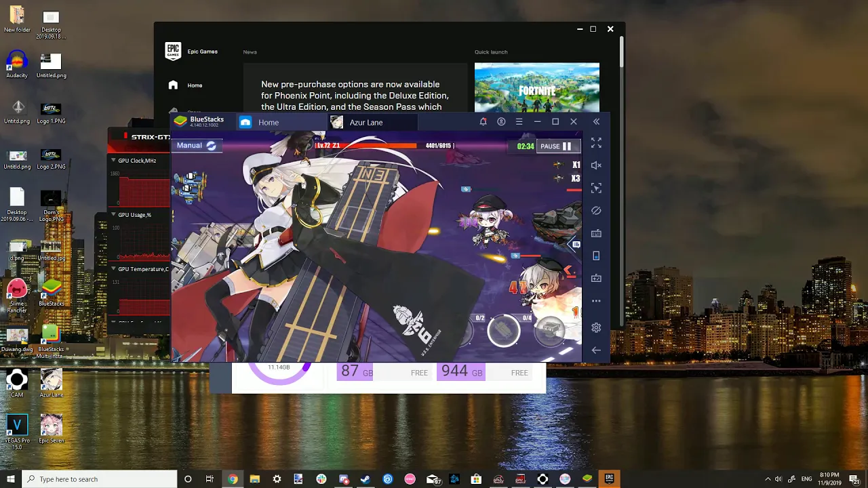Image resolution: width=868 pixels, height=488 pixels.
Task: Collapse GPU Temperature graph section
Action: coord(113,269)
